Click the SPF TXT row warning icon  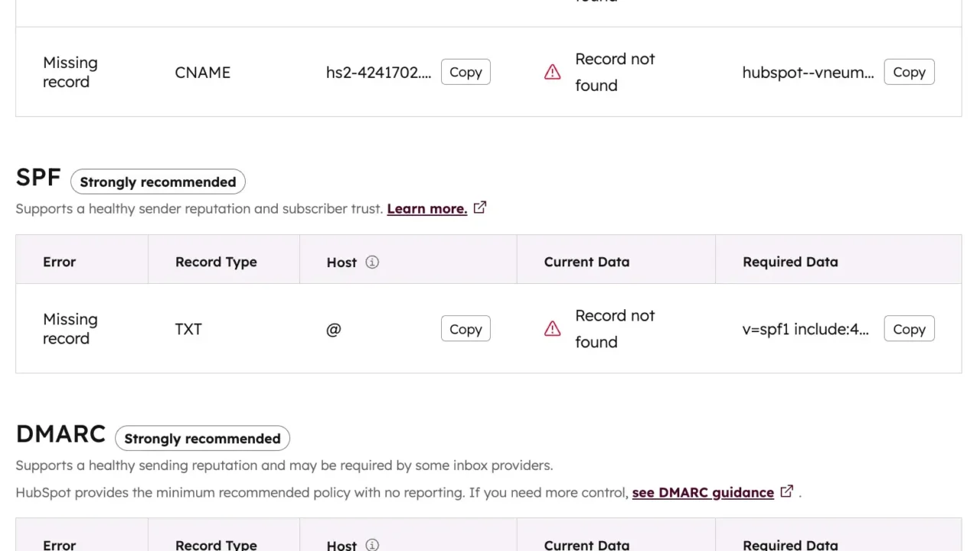[552, 329]
